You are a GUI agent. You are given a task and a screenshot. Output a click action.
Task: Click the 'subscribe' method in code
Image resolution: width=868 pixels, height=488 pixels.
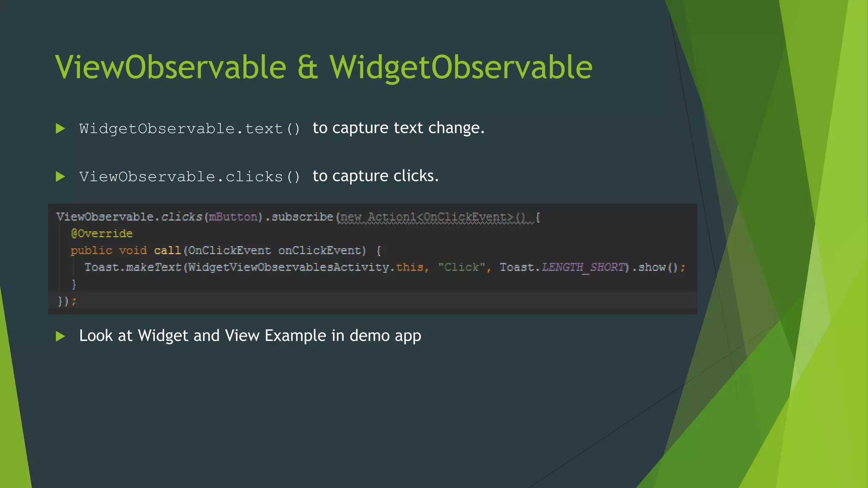[302, 217]
